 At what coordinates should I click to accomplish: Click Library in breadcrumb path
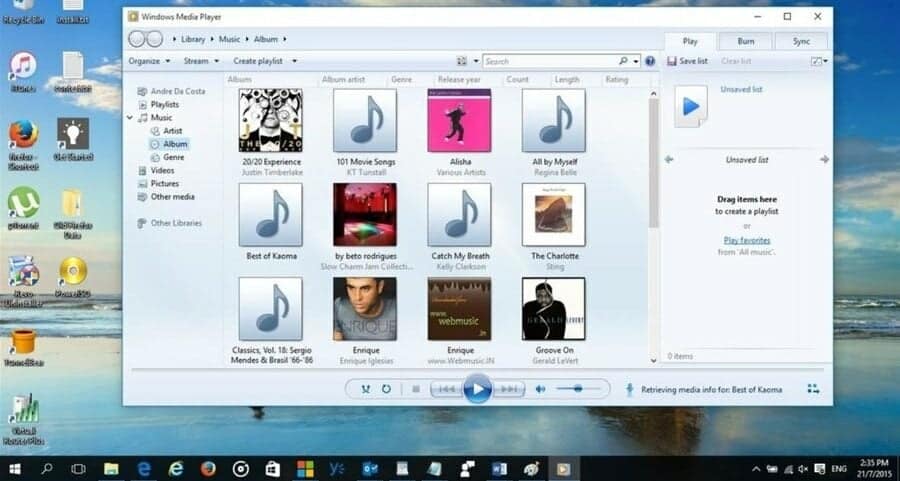pos(193,39)
